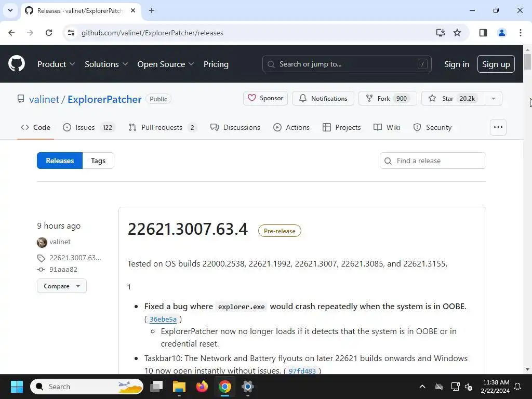Open the ExplorerPatcher repository link
Screen dimensions: 532x399
click(104, 99)
